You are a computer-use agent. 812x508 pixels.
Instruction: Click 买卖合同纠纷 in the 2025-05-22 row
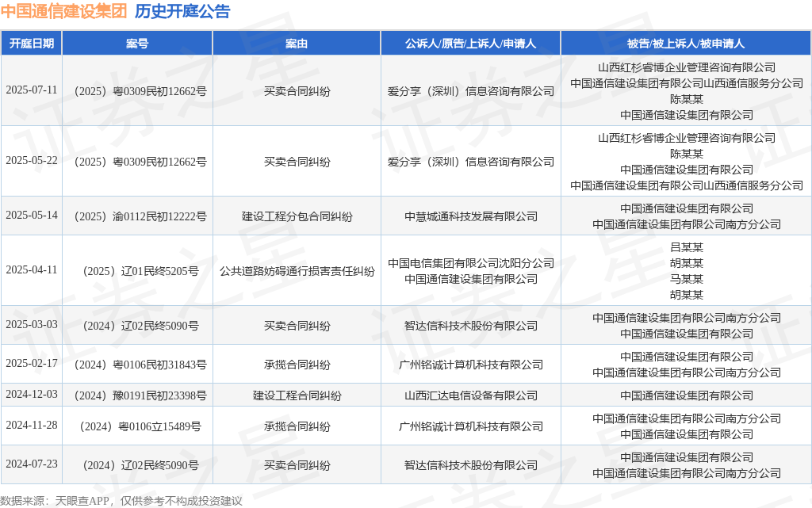tap(297, 162)
